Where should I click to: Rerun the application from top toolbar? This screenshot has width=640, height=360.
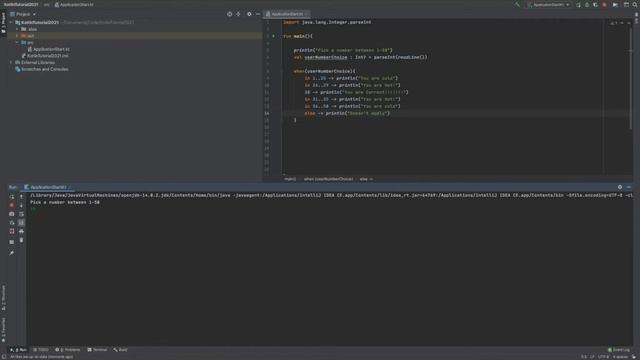578,5
